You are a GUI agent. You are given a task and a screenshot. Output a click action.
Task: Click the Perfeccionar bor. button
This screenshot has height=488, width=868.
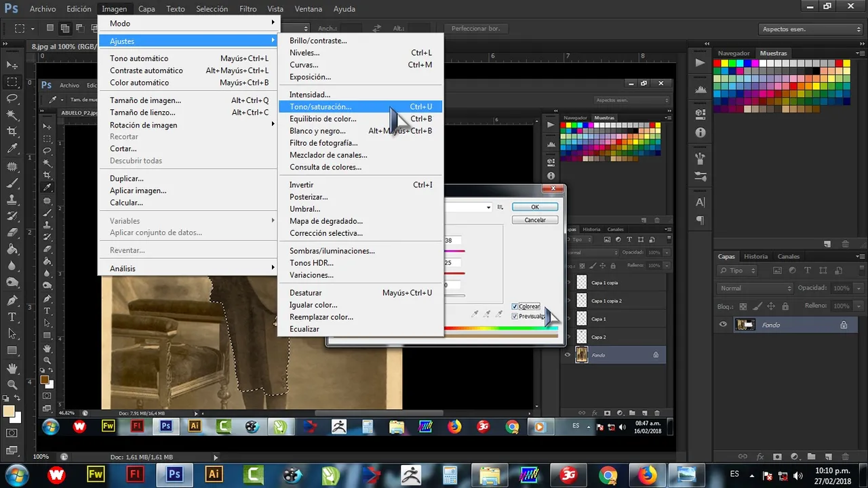pos(475,28)
